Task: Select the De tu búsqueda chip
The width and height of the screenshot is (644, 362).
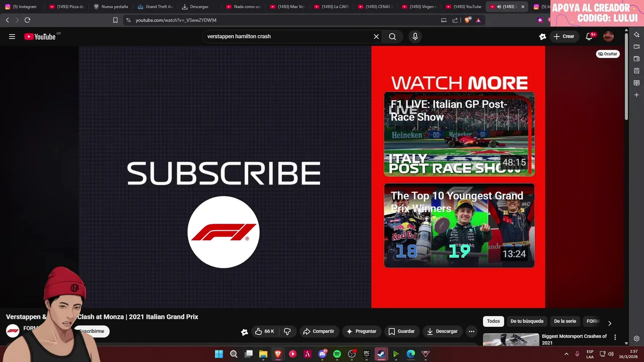Action: tap(527, 321)
